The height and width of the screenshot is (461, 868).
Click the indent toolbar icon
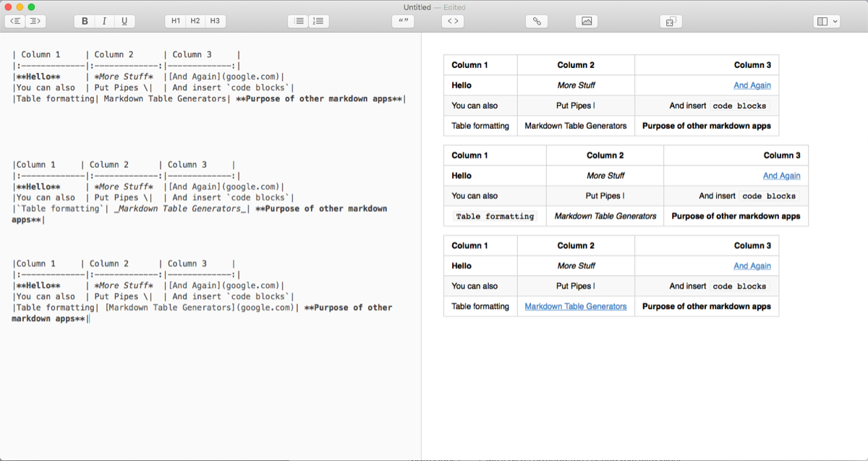35,21
